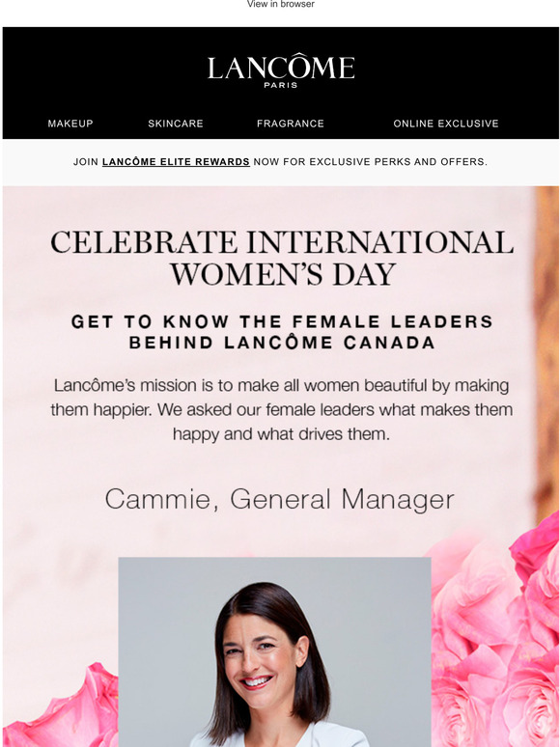Follow the Lancôme Elite Rewards link

pyautogui.click(x=176, y=162)
